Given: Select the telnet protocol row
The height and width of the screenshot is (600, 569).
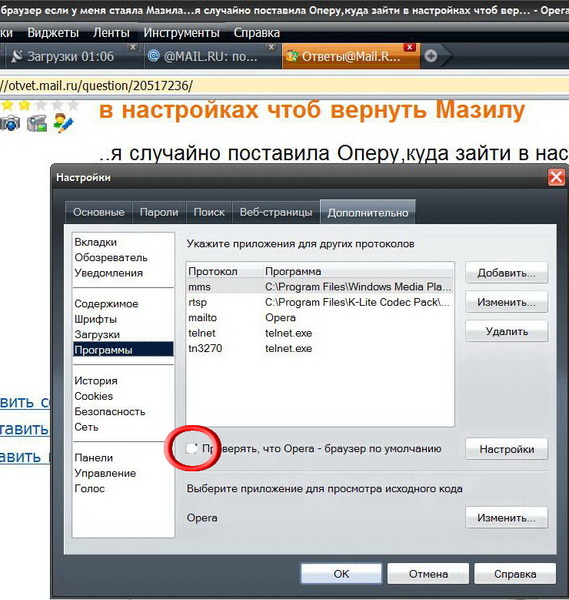Looking at the screenshot, I should tap(320, 333).
